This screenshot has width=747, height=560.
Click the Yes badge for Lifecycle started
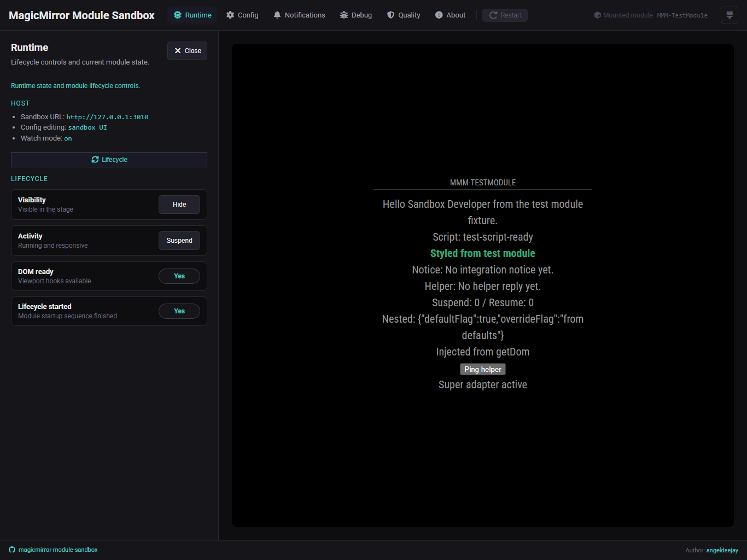pos(179,311)
